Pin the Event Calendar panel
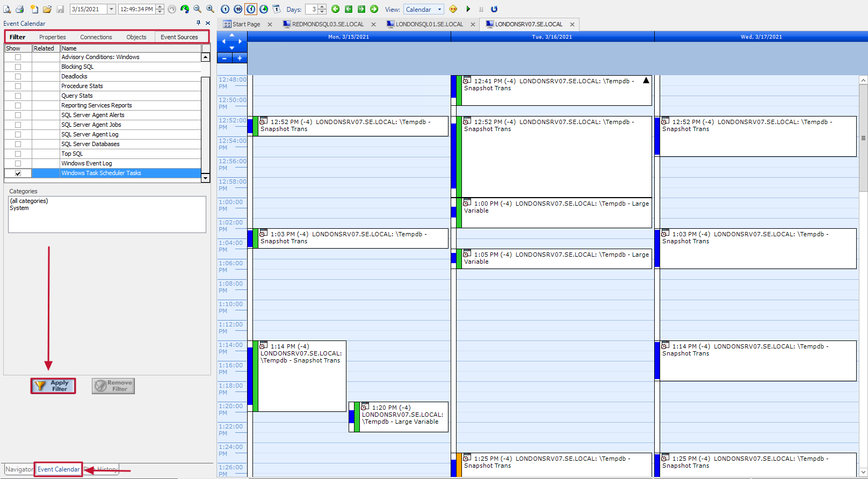The height and width of the screenshot is (479, 868). [198, 23]
